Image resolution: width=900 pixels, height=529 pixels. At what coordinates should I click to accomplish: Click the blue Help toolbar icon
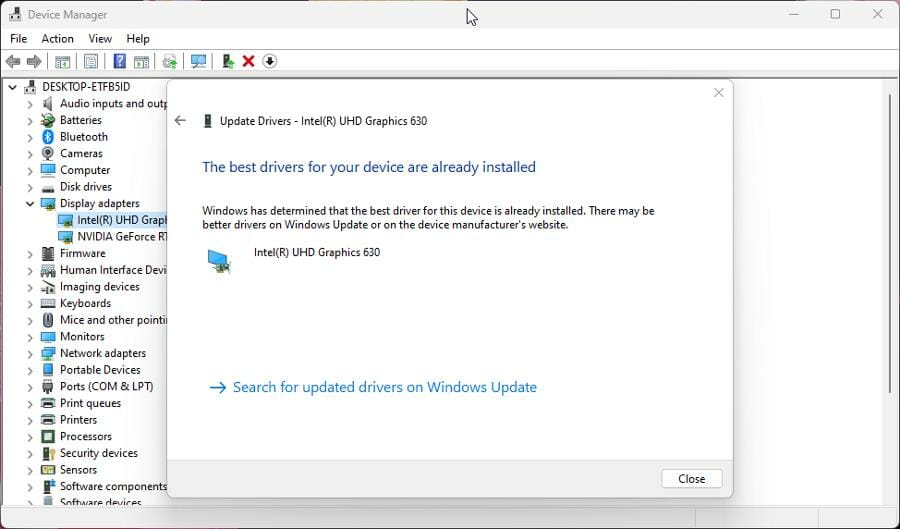pos(119,61)
